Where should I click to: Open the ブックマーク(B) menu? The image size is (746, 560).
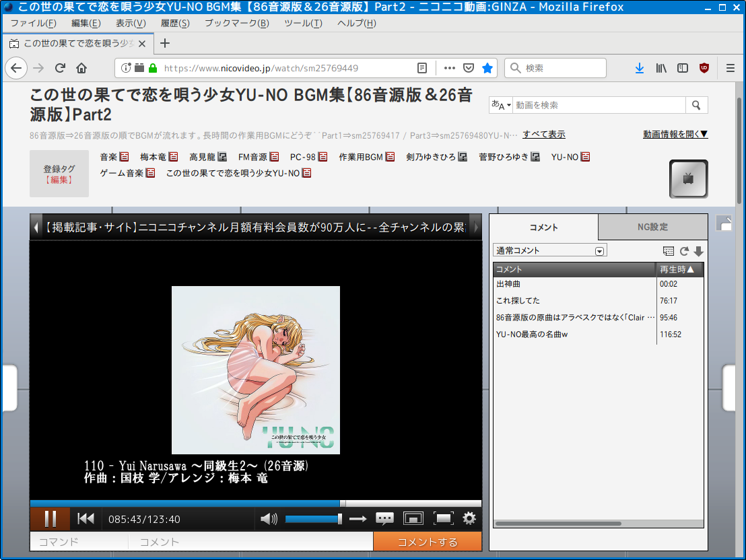coord(236,24)
